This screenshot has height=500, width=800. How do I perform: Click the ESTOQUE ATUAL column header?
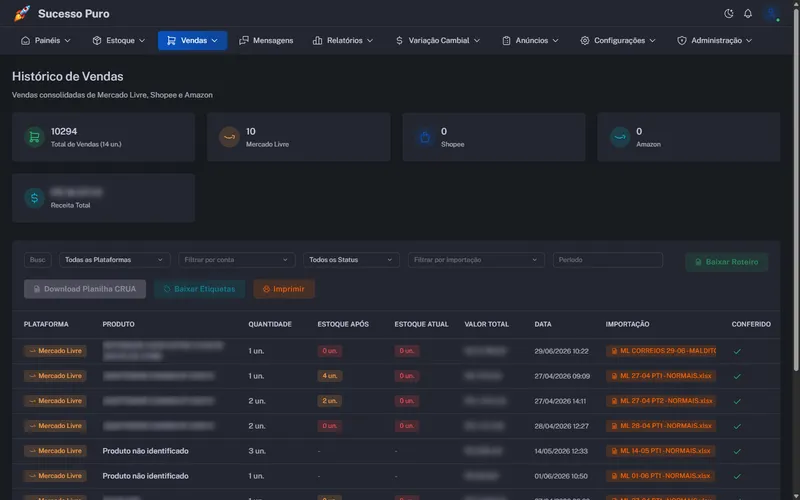421,324
